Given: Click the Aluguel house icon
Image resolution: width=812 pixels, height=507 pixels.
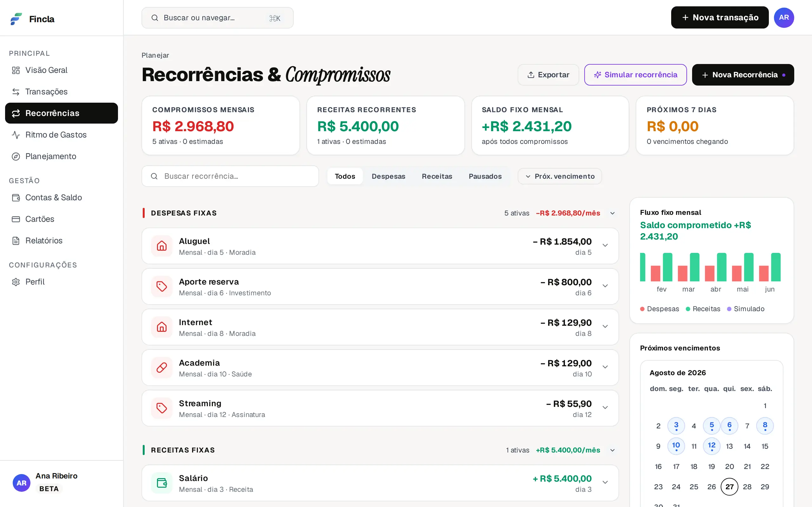Looking at the screenshot, I should [x=162, y=246].
